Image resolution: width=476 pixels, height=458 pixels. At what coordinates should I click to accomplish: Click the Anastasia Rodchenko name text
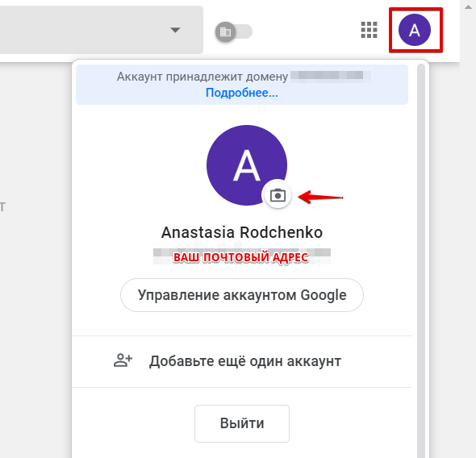242,233
